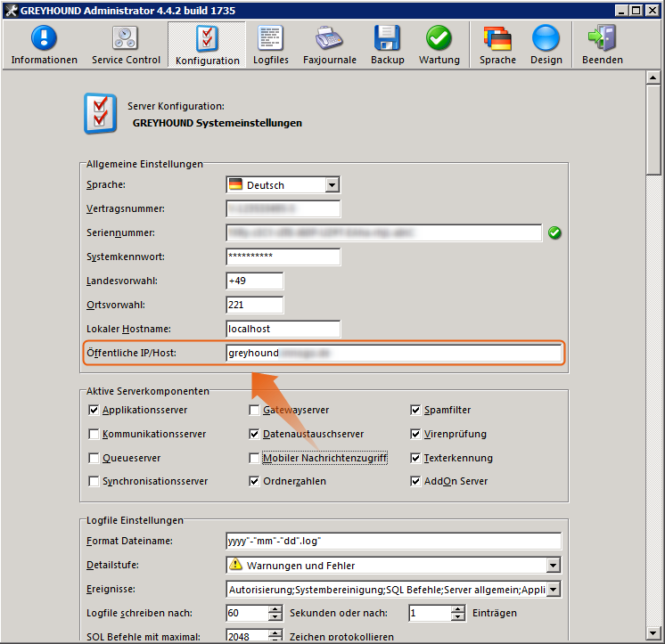Enable the Queueserver checkbox
Viewport: 665px width, 644px height.
94,458
